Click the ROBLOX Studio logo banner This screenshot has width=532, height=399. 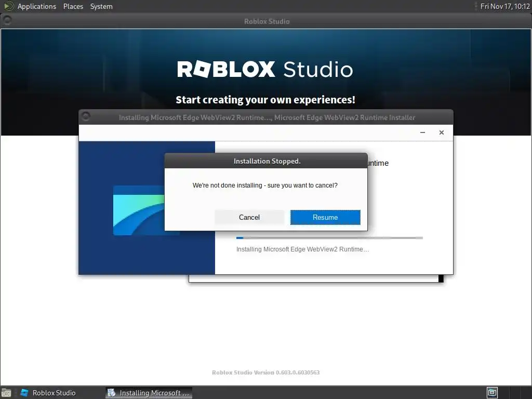click(265, 69)
